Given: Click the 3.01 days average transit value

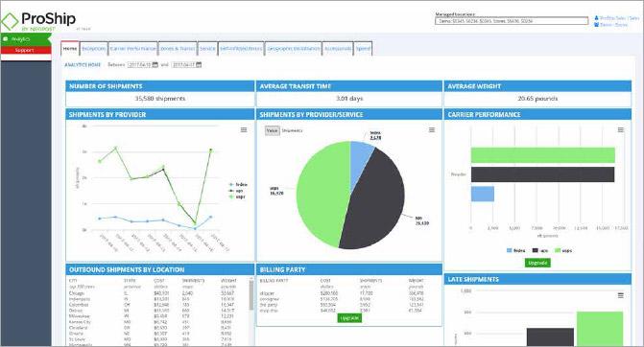Looking at the screenshot, I should pos(349,99).
